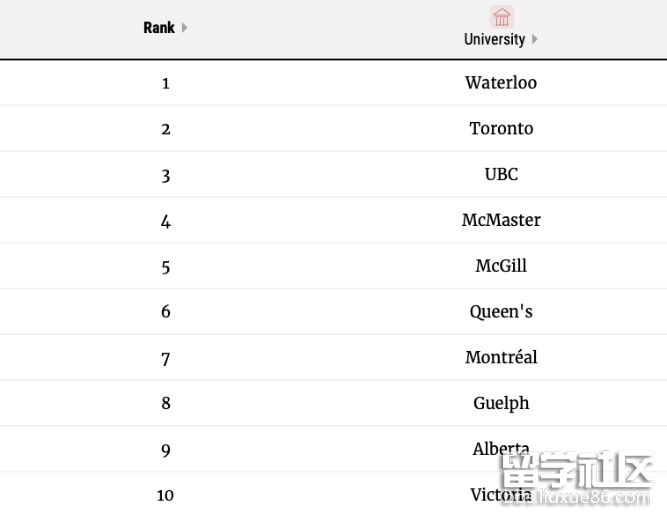
Task: Select rank number 7 cell
Action: (x=166, y=359)
